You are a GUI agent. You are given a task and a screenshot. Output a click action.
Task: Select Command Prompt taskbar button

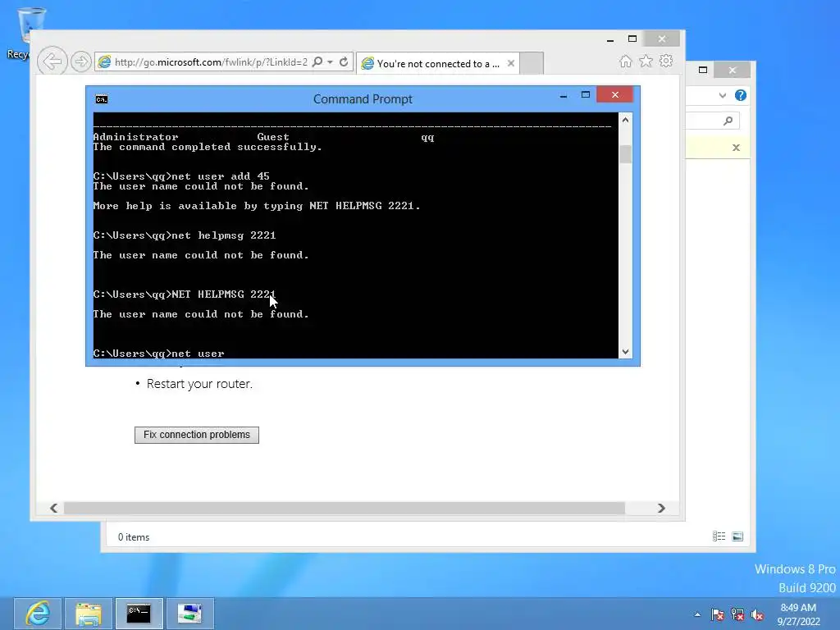139,614
